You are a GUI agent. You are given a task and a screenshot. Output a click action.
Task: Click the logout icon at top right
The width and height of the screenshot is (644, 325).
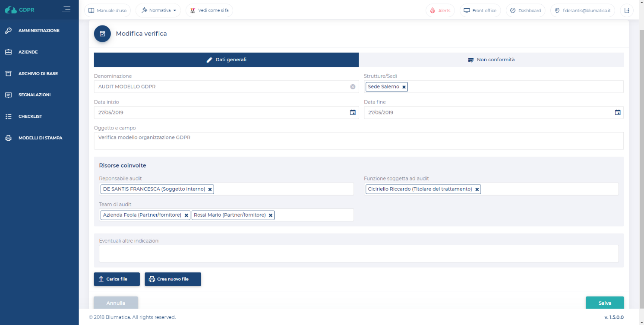click(627, 10)
